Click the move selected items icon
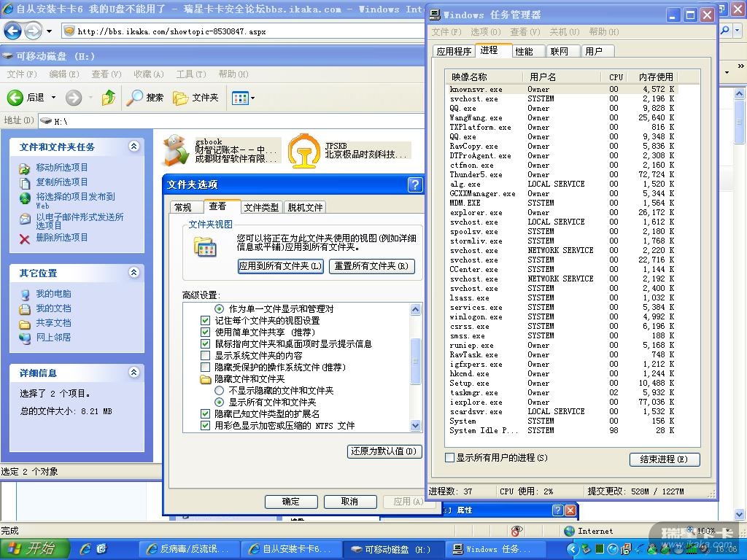747x560 pixels. tap(24, 168)
